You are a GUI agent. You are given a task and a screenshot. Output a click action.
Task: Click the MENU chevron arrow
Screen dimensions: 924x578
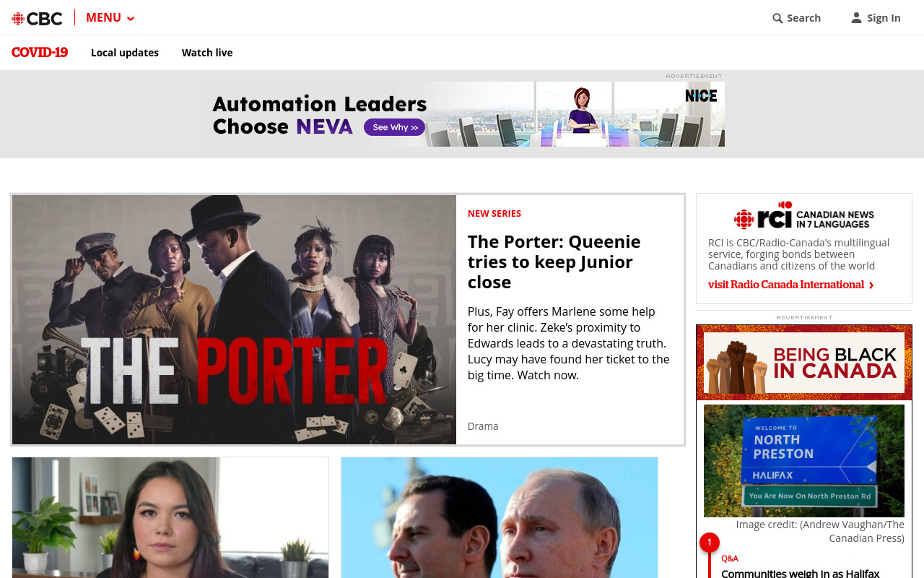tap(131, 19)
